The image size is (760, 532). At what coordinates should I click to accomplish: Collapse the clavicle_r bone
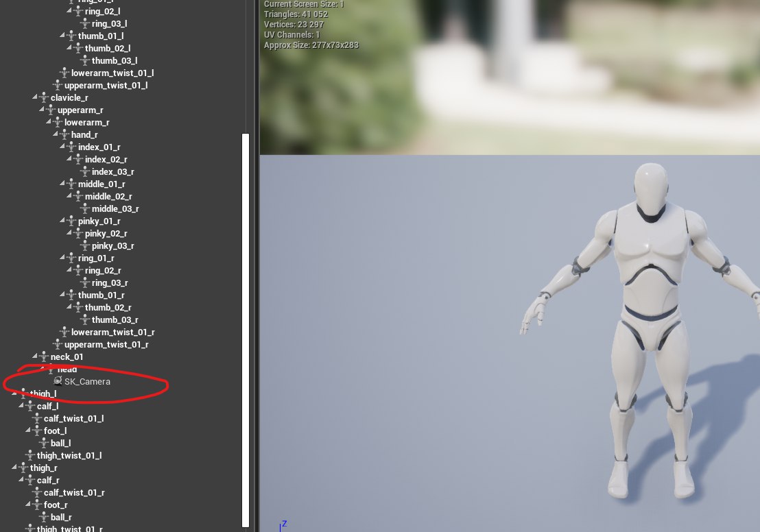pyautogui.click(x=35, y=97)
